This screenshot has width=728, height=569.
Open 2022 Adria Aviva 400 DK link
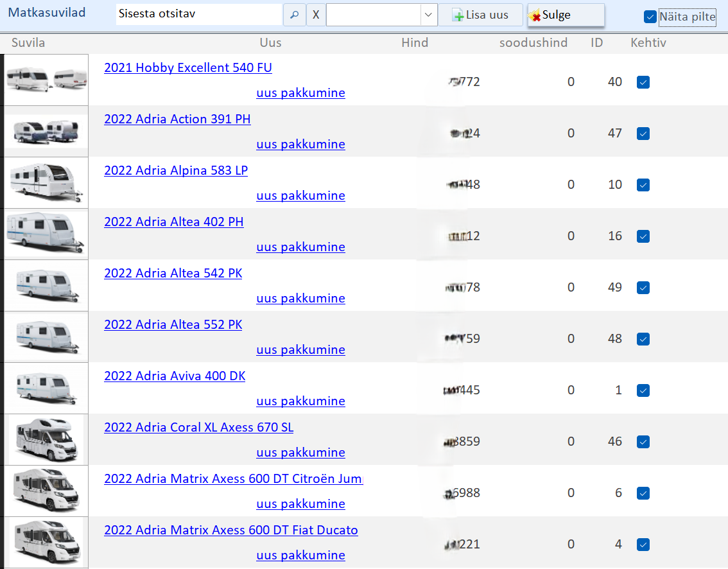175,376
